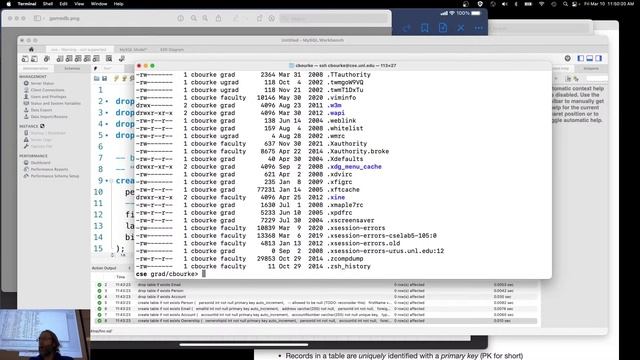Image resolution: width=640 pixels, height=360 pixels.
Task: Collapse the create table block at line 9
Action: (x=111, y=180)
